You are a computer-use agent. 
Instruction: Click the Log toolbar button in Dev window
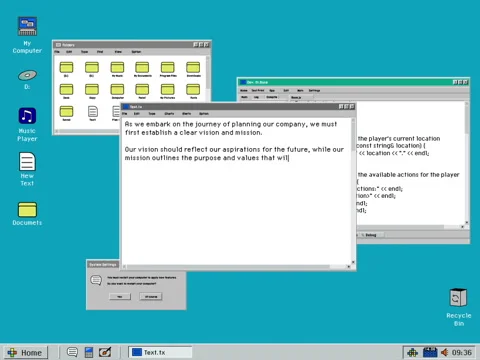(256, 97)
